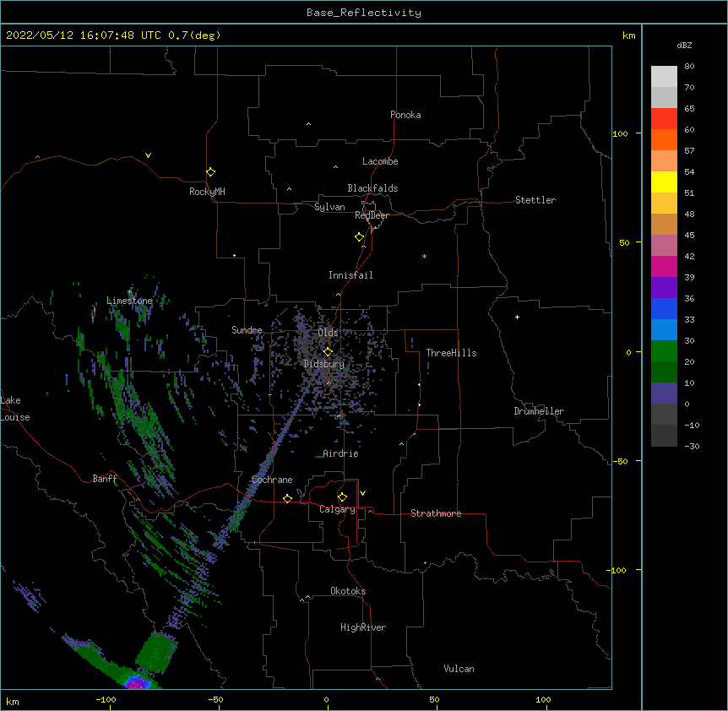Click the Vulcan label
The image size is (728, 711).
point(459,669)
